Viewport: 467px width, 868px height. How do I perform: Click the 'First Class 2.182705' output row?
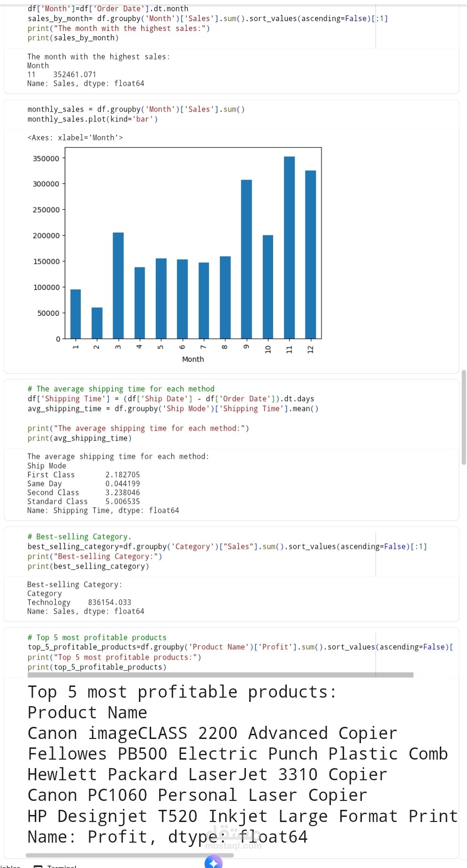point(84,475)
